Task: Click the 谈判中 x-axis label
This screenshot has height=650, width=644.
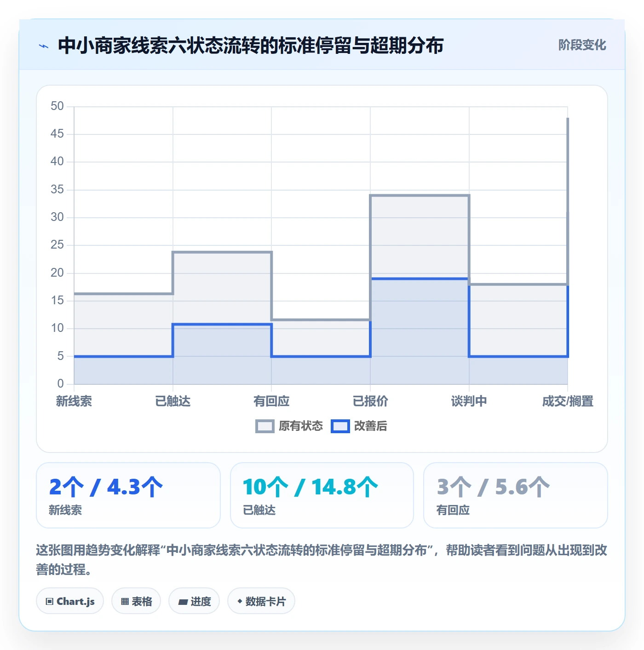Action: 469,401
